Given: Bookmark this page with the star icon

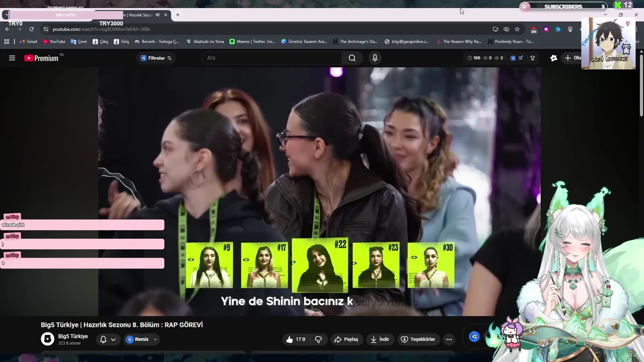Looking at the screenshot, I should 517,29.
